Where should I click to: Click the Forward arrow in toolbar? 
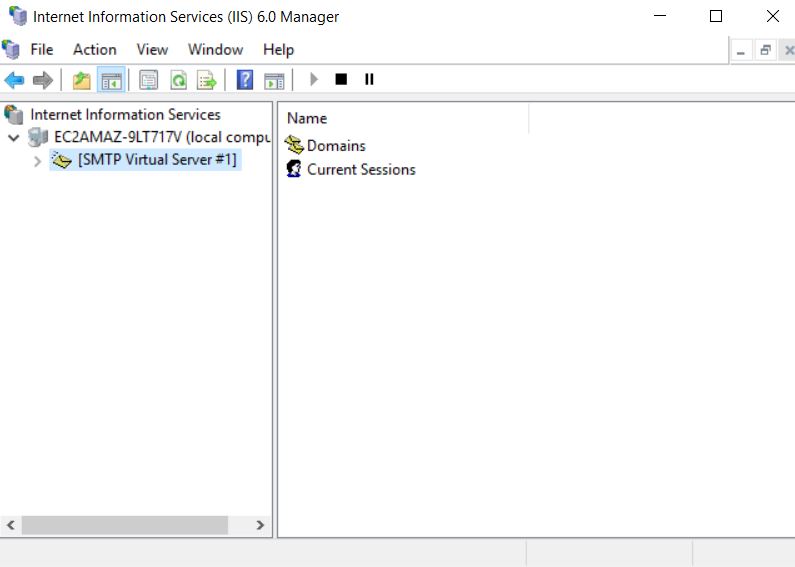42,80
